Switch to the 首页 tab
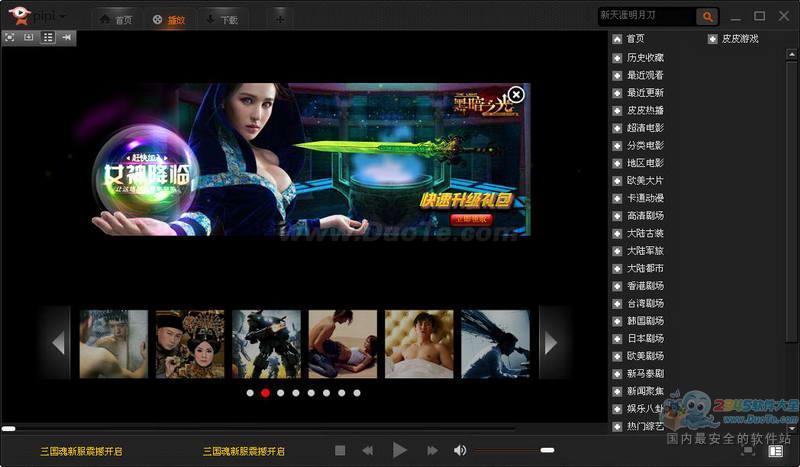The width and height of the screenshot is (800, 467). tap(117, 20)
